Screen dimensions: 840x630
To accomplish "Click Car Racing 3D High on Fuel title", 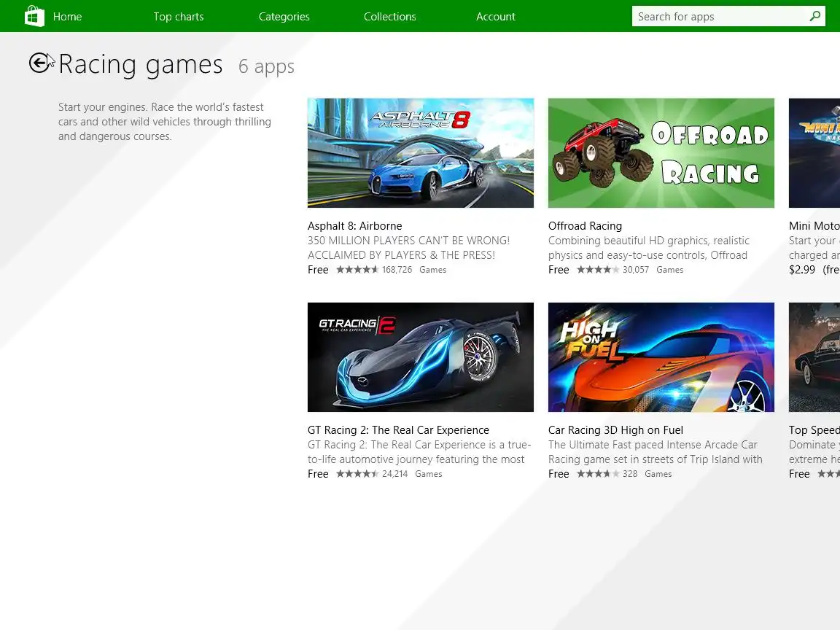I will [x=615, y=430].
